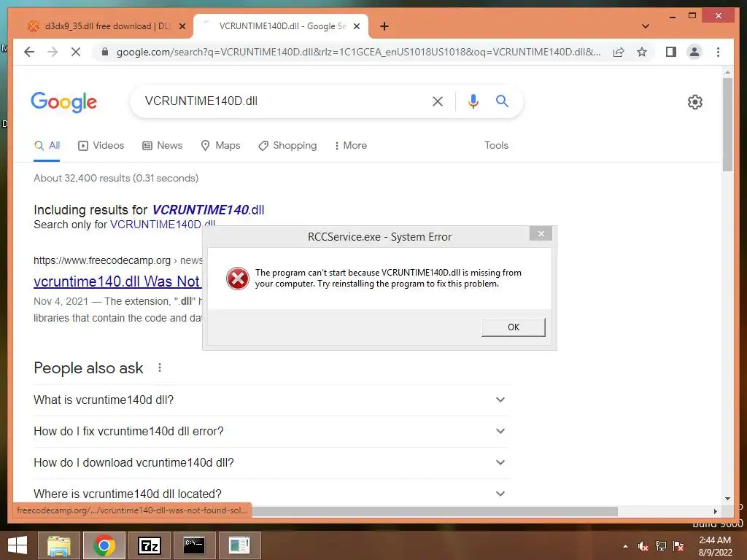Go to the Google logo homepage

click(x=64, y=102)
